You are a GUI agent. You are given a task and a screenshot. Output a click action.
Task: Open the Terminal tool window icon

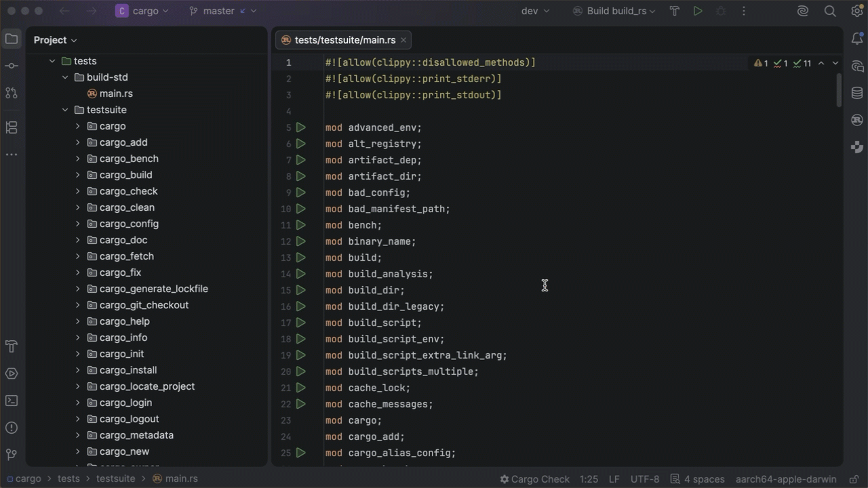pos(12,401)
